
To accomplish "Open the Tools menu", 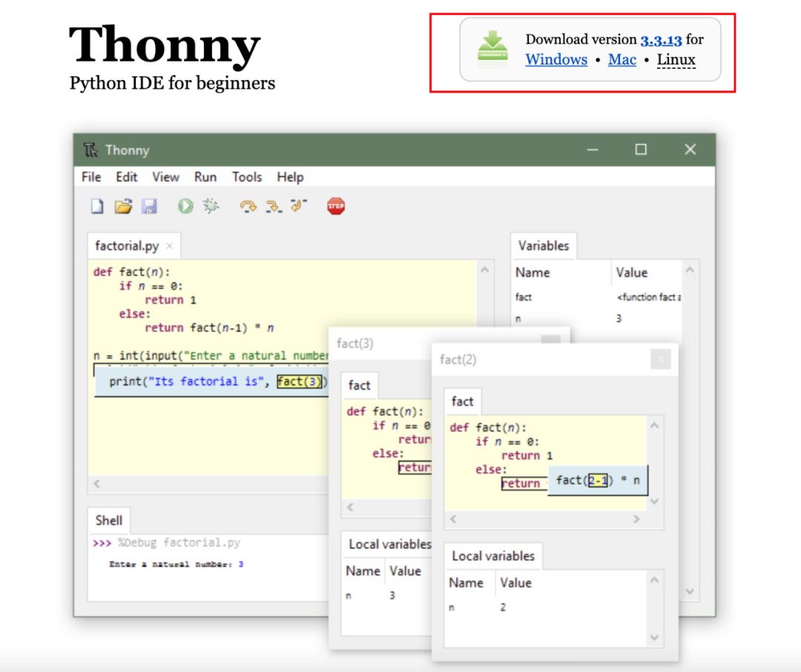I will 246,177.
